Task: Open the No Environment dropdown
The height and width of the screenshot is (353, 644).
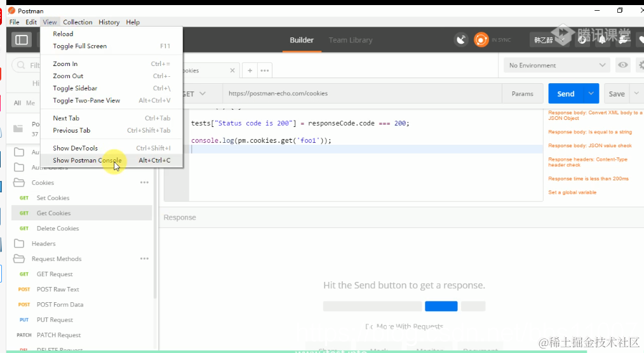Action: (558, 65)
